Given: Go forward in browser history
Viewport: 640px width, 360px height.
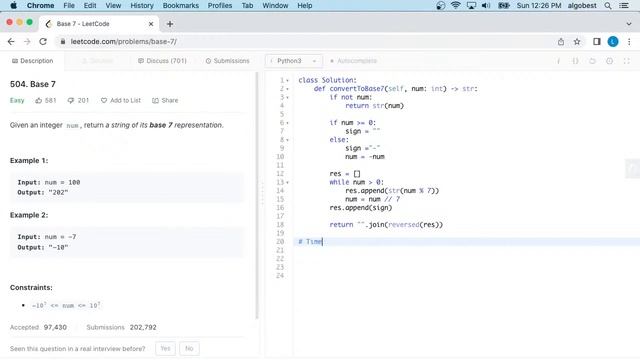Looking at the screenshot, I should pyautogui.click(x=27, y=42).
